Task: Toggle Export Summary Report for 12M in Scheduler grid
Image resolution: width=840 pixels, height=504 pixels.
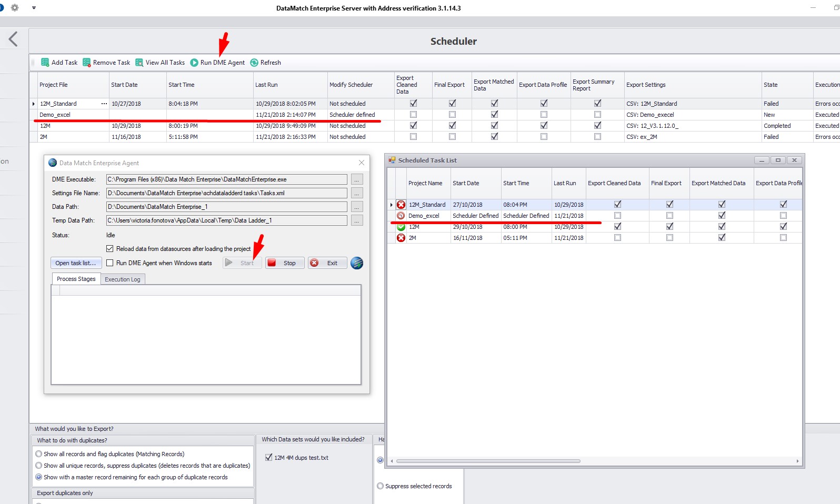Action: click(x=598, y=126)
